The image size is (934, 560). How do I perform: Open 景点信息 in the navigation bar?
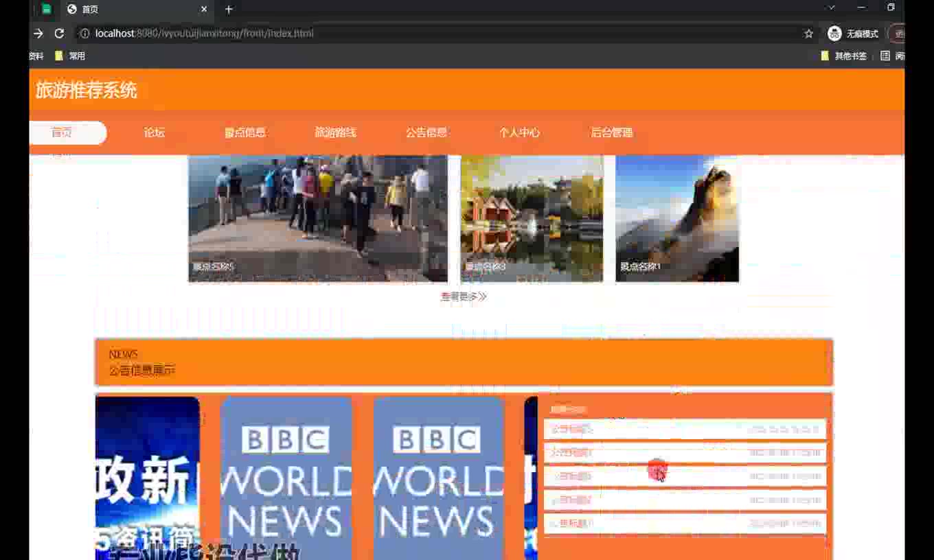(245, 132)
